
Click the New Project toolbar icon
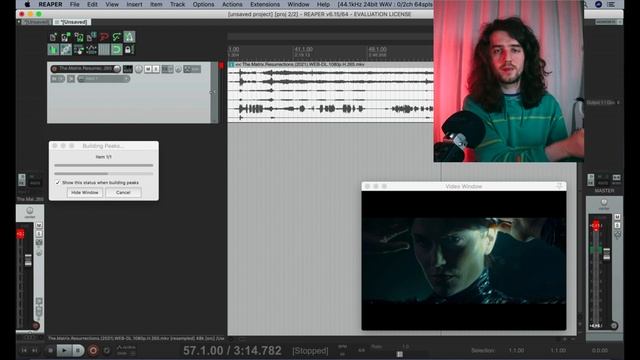[53, 37]
